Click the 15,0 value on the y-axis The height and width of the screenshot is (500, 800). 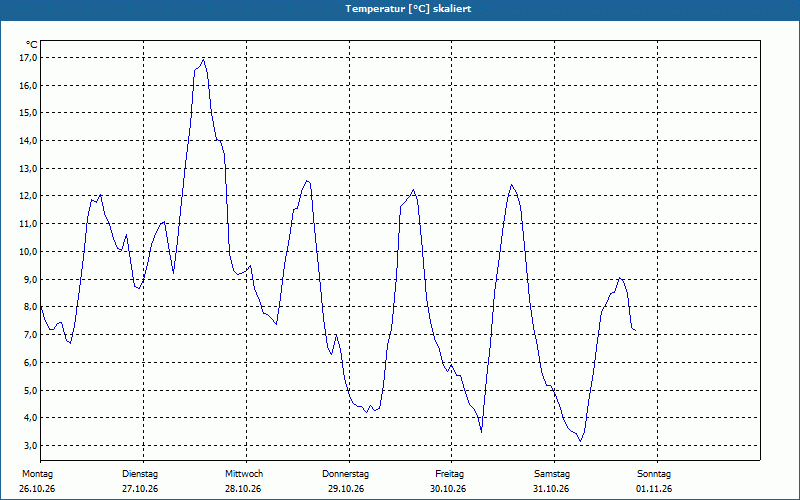coord(28,113)
